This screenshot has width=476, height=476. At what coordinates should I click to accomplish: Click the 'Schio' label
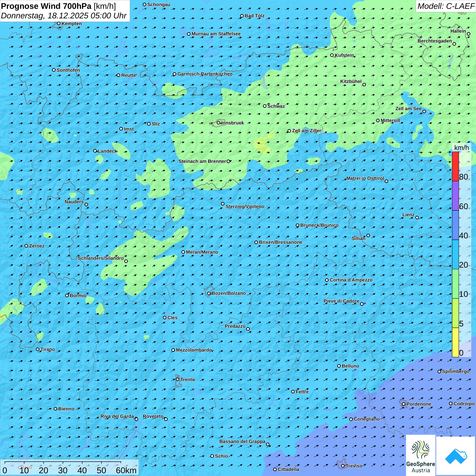pos(221,456)
